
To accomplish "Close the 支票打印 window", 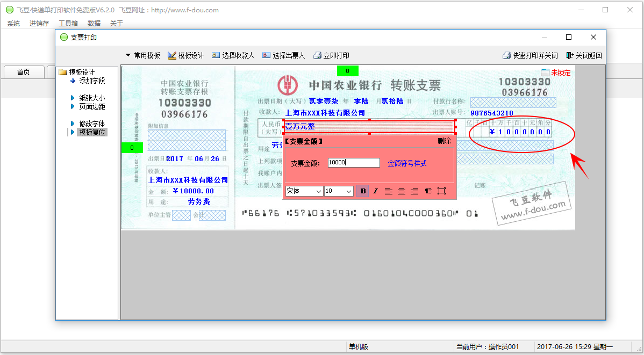I will tap(593, 38).
